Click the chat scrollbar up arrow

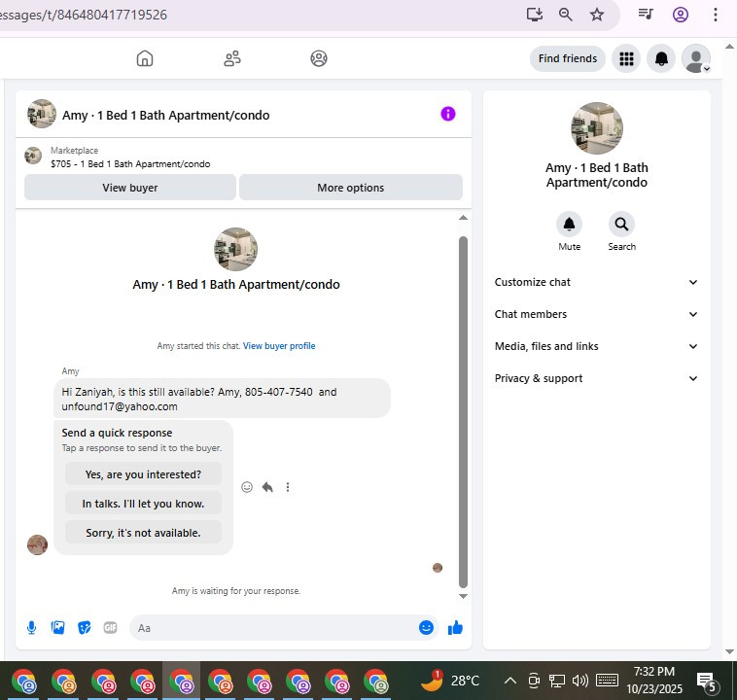(x=463, y=218)
